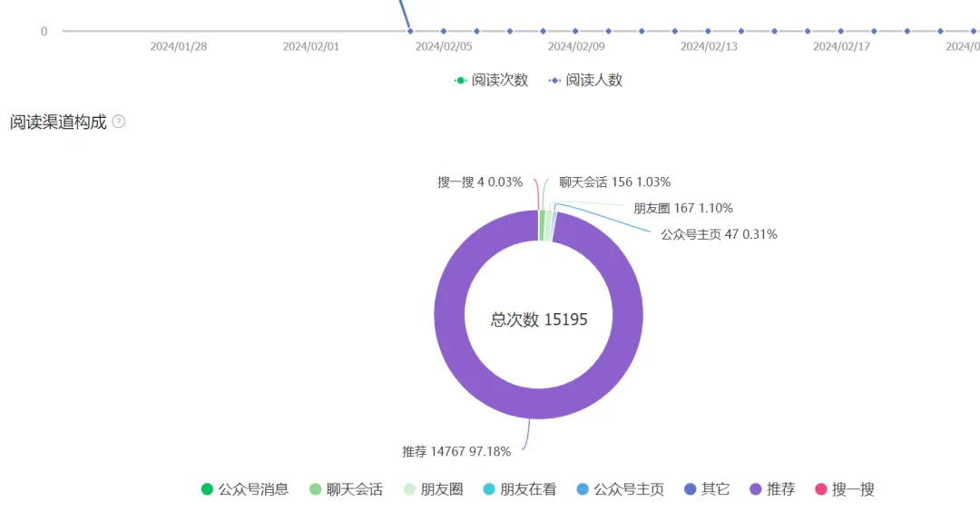980x531 pixels.
Task: Toggle 朋友圈 legend entry
Action: tap(434, 489)
